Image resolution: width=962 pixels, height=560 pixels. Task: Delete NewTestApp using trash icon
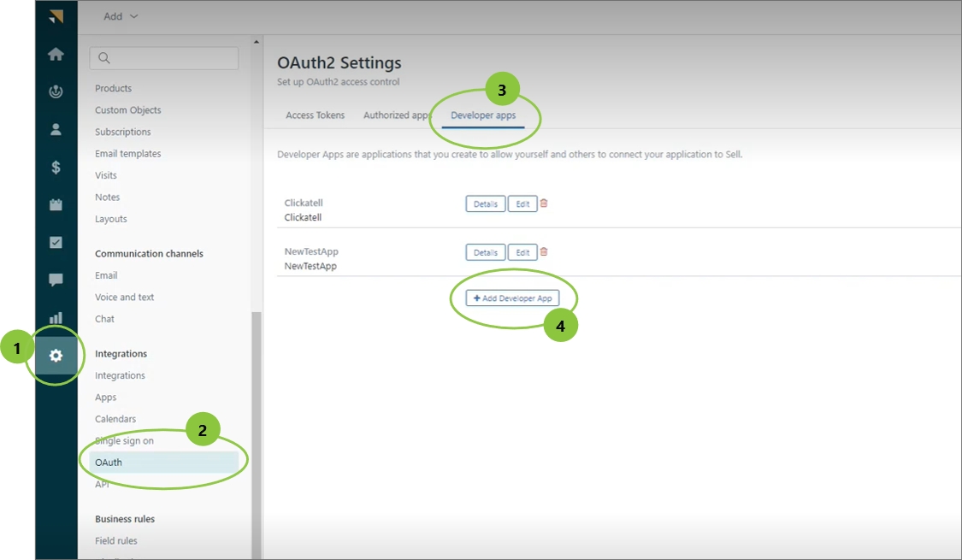click(x=544, y=251)
